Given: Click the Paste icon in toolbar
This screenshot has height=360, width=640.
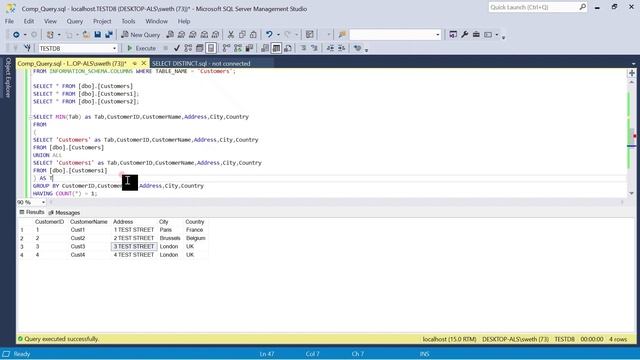Looking at the screenshot, I should [253, 35].
